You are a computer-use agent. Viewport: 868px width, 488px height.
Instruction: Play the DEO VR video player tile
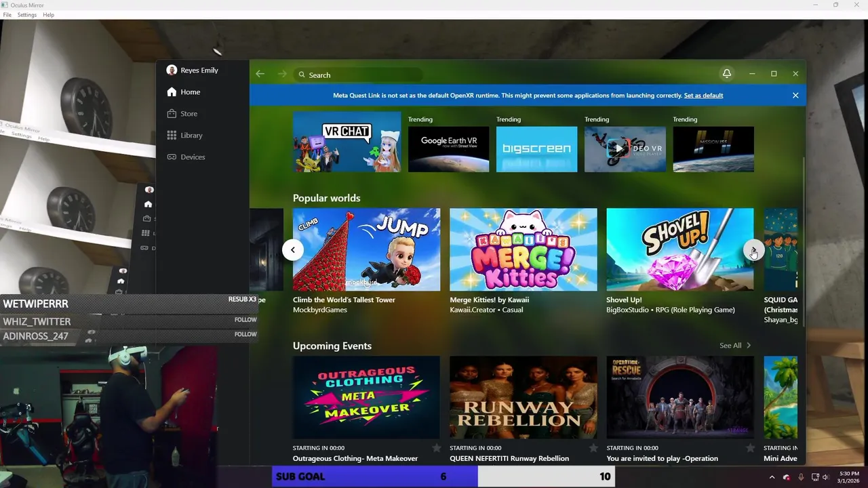coord(625,149)
